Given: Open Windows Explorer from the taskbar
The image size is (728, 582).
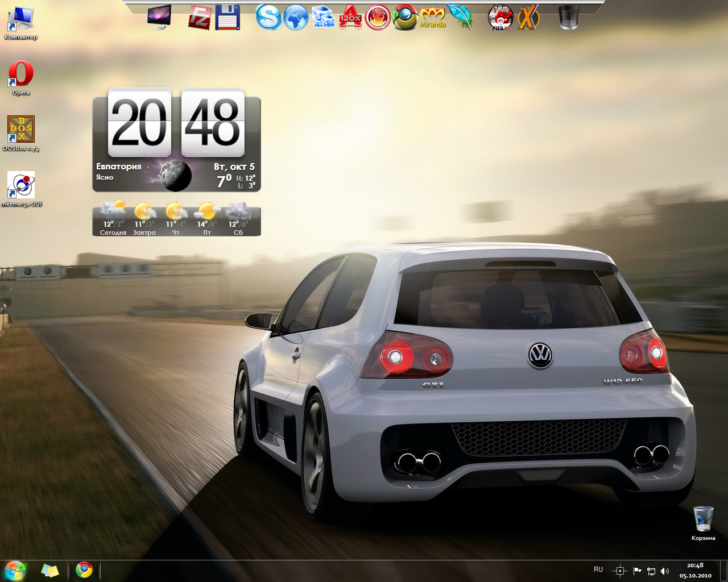Looking at the screenshot, I should 49,571.
